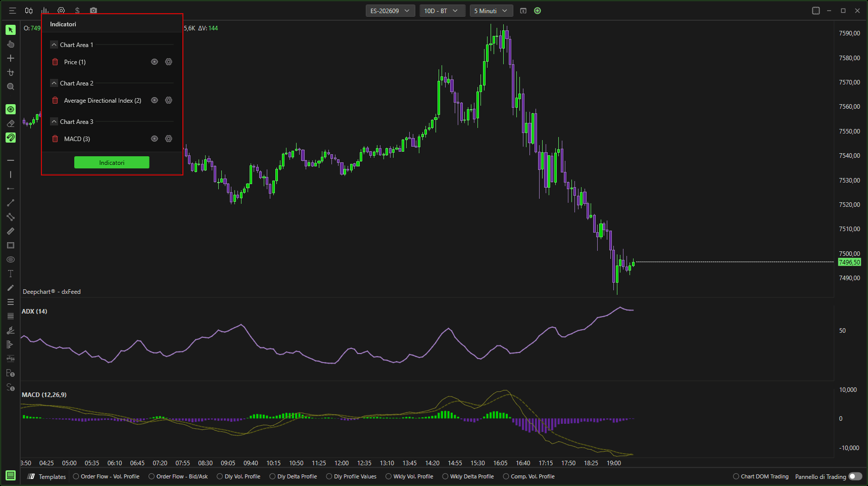Toggle the magnet snap tool
Image resolution: width=868 pixels, height=486 pixels.
click(11, 138)
